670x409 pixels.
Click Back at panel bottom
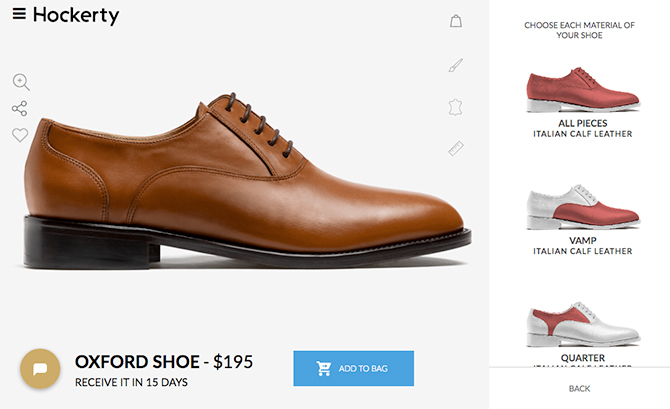(579, 388)
